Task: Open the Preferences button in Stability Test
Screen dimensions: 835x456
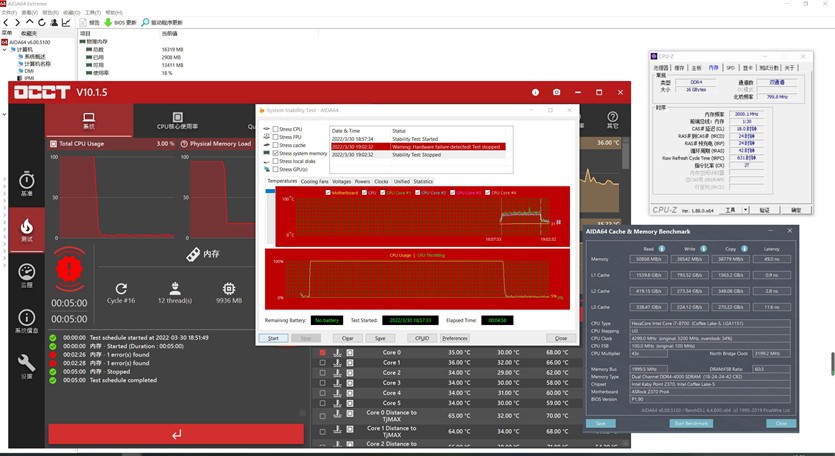Action: click(x=455, y=338)
